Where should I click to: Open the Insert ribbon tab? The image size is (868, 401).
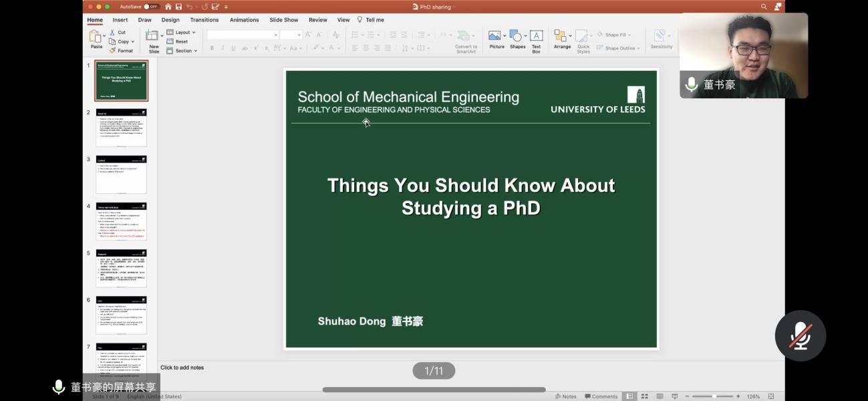(x=120, y=20)
